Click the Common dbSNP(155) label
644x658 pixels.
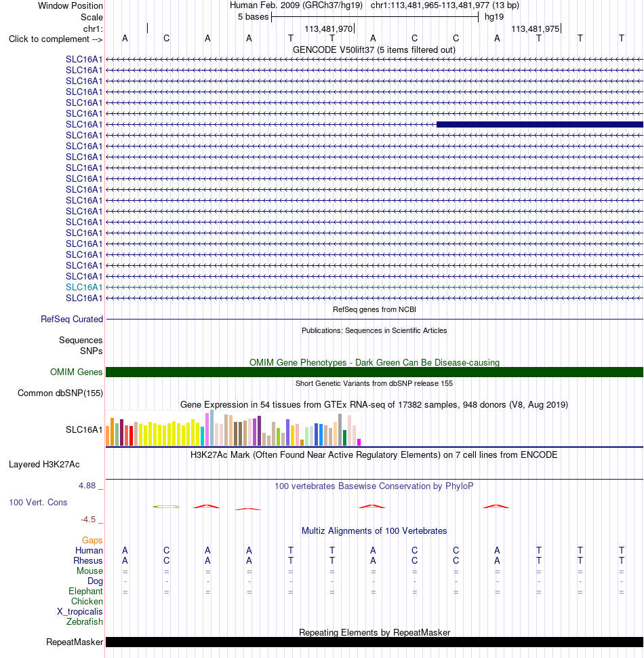tap(60, 393)
